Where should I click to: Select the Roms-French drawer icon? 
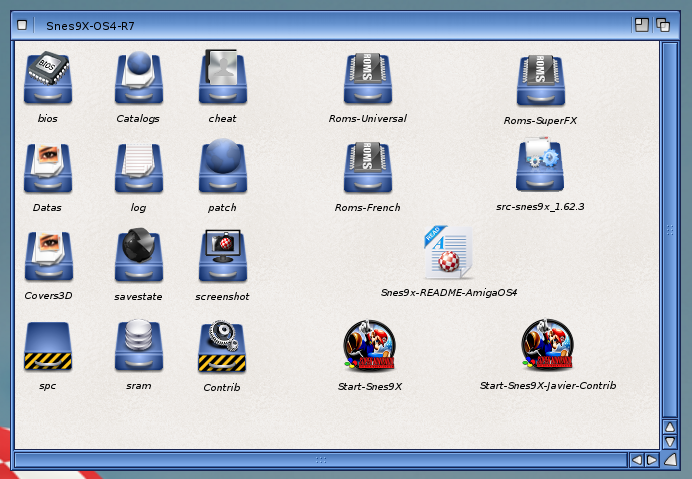coord(367,167)
